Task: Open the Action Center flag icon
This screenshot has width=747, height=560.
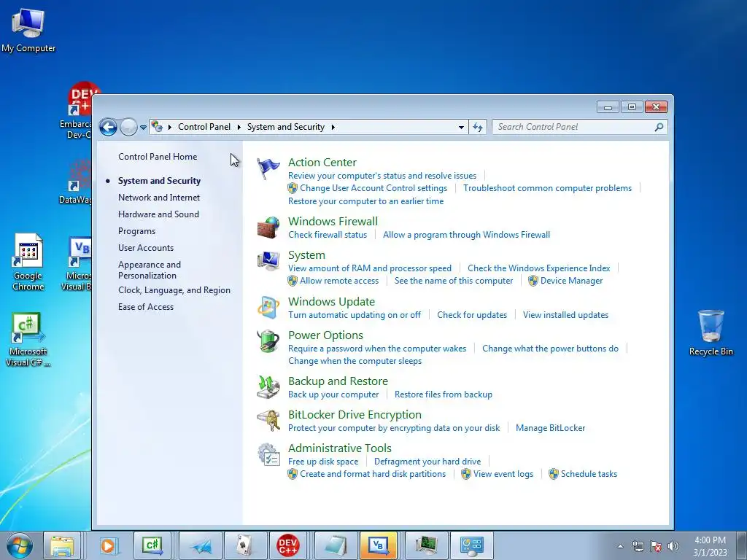Action: [268, 168]
